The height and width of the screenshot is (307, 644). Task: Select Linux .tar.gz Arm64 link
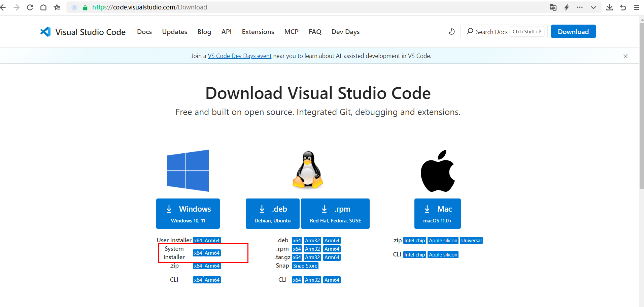point(332,257)
